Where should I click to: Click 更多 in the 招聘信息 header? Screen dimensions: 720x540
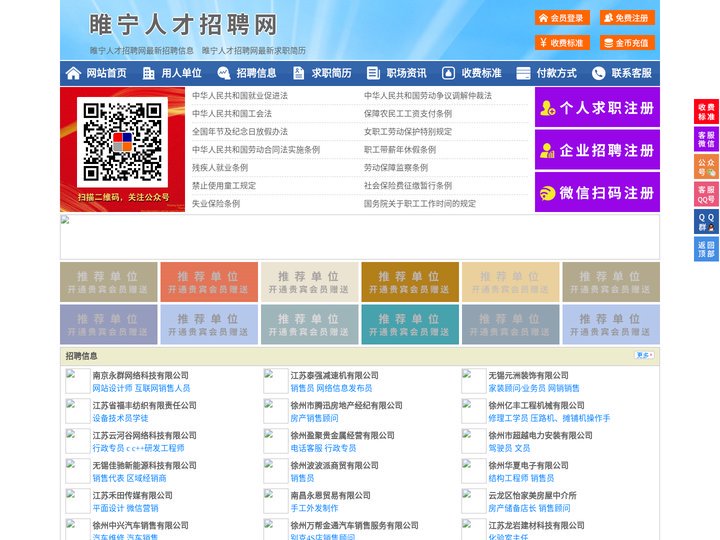tap(644, 355)
